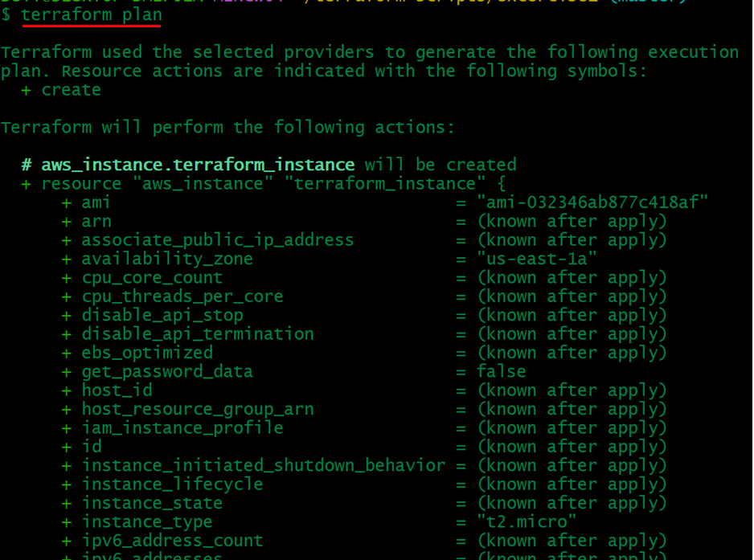This screenshot has height=560, width=754.
Task: Click the ami value ami-032346ab877c418af
Action: coord(592,202)
